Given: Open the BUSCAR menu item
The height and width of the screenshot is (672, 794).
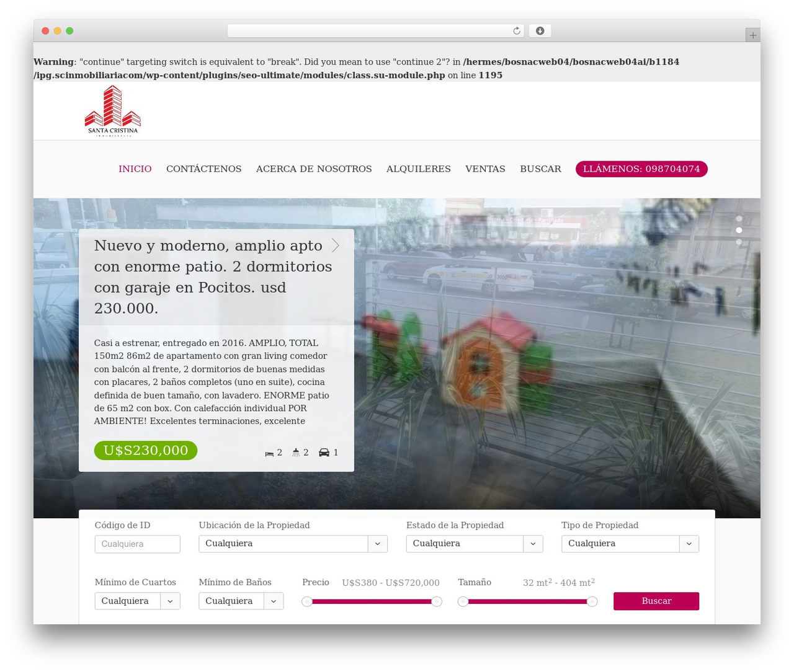Looking at the screenshot, I should tap(540, 169).
